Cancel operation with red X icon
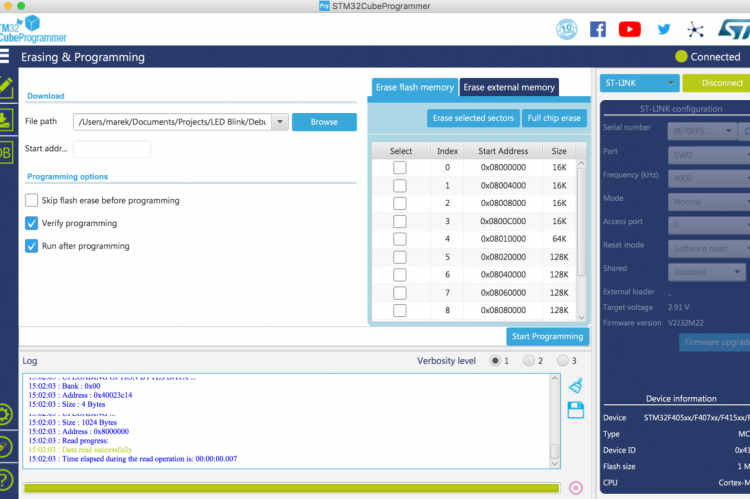This screenshot has height=499, width=750. [576, 488]
